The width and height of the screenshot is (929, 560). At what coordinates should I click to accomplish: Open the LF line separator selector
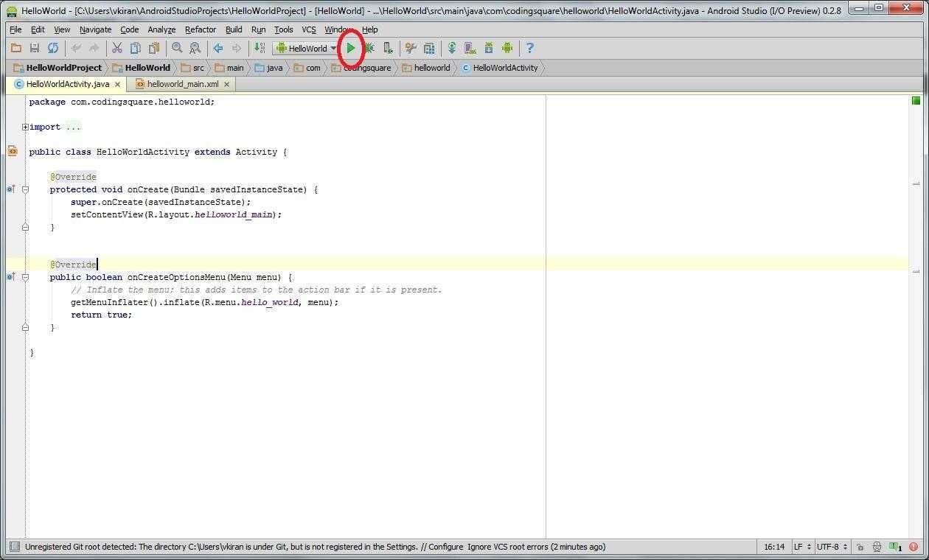tap(803, 547)
